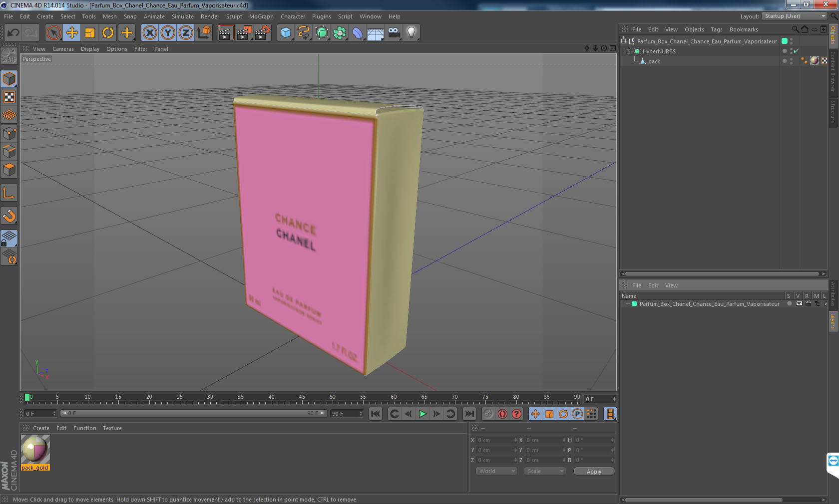
Task: Go to end of animation
Action: (x=469, y=414)
